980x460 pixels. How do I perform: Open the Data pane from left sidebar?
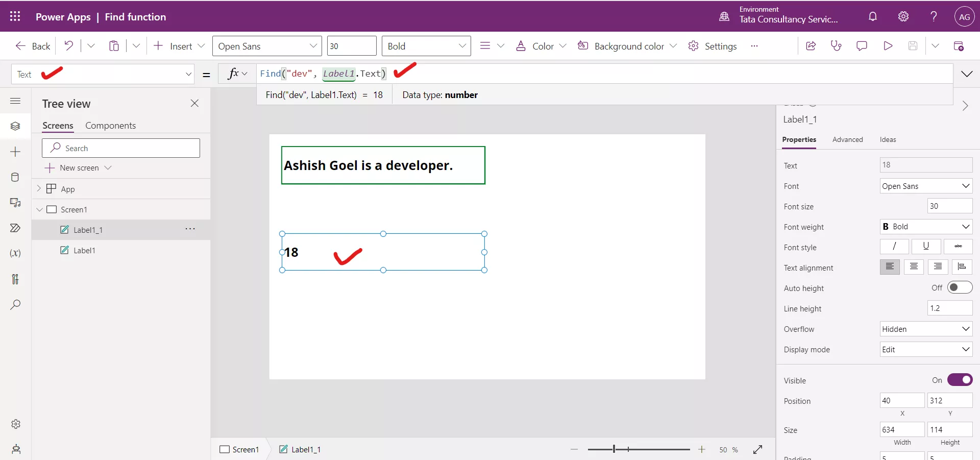(15, 177)
